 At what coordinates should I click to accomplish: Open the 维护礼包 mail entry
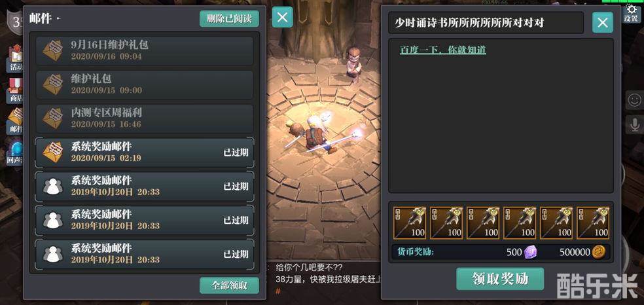(x=144, y=84)
